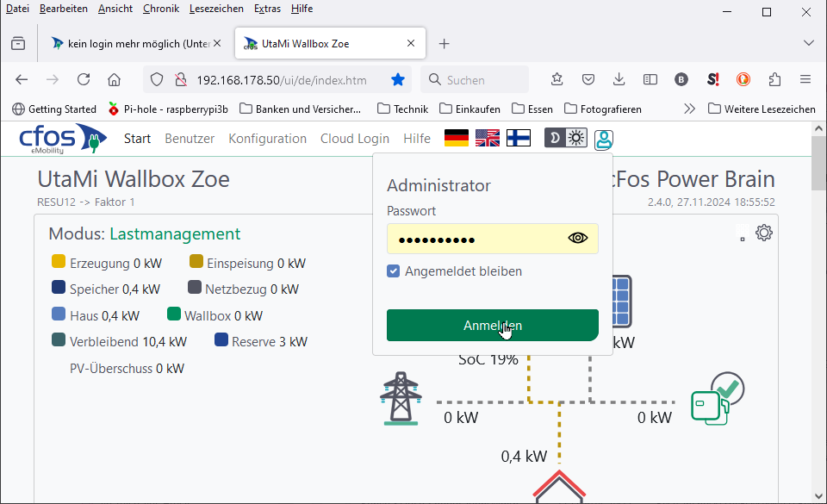The height and width of the screenshot is (504, 827).
Task: Switch language to English flag
Action: click(488, 138)
